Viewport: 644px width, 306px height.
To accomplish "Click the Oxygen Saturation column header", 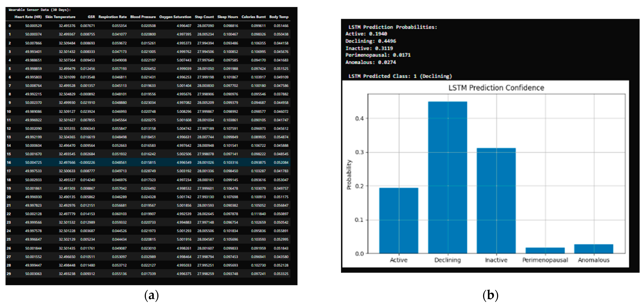I will tap(175, 17).
